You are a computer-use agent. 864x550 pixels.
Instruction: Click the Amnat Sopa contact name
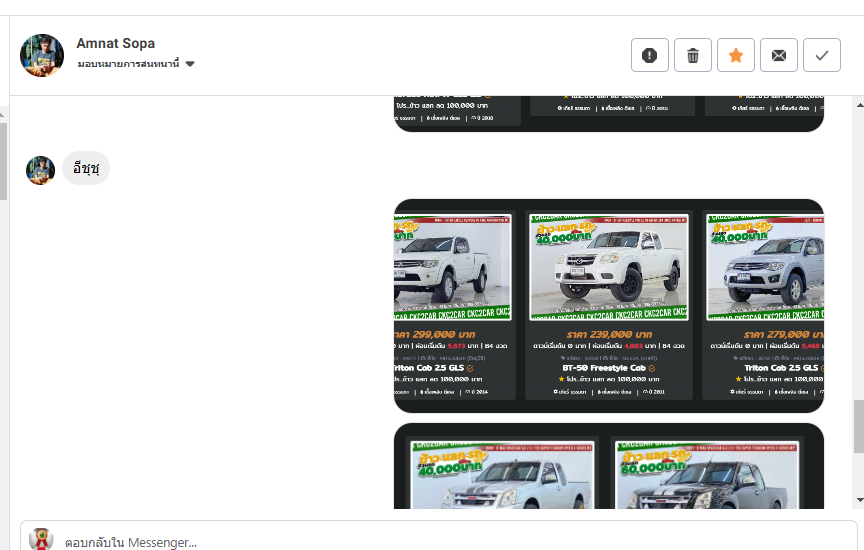tap(116, 43)
